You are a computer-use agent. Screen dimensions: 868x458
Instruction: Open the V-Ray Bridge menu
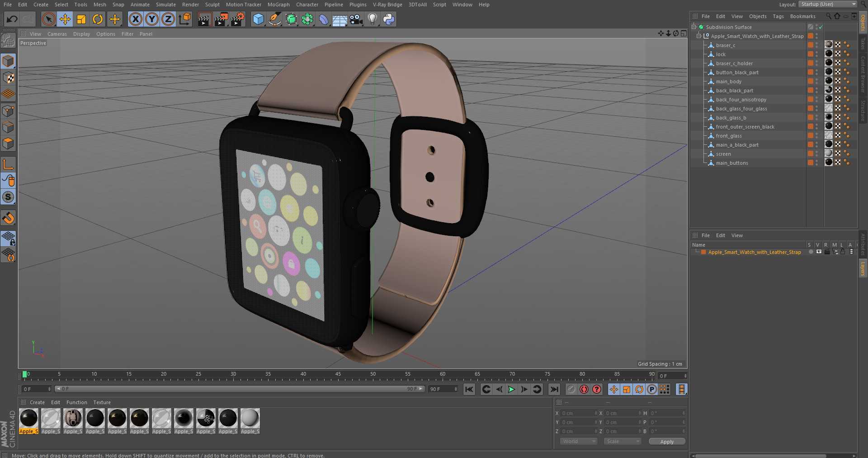tap(387, 5)
